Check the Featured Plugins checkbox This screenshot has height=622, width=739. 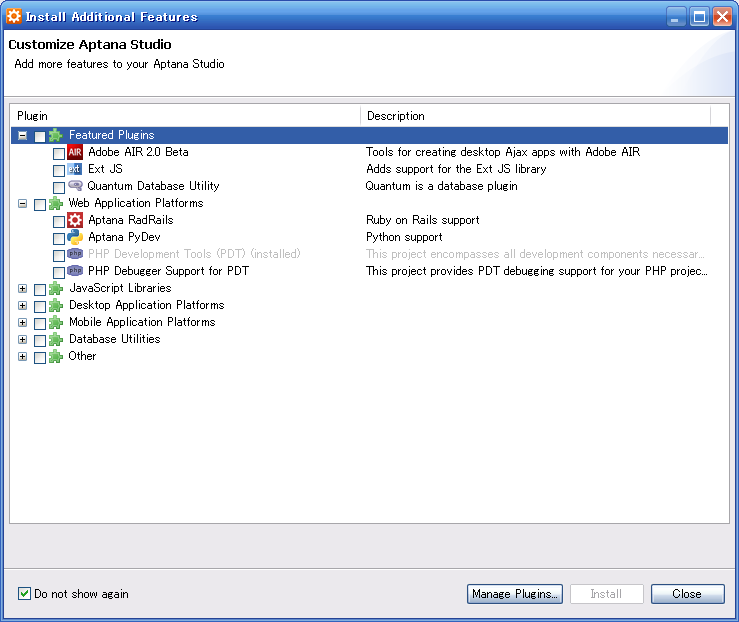pyautogui.click(x=40, y=137)
